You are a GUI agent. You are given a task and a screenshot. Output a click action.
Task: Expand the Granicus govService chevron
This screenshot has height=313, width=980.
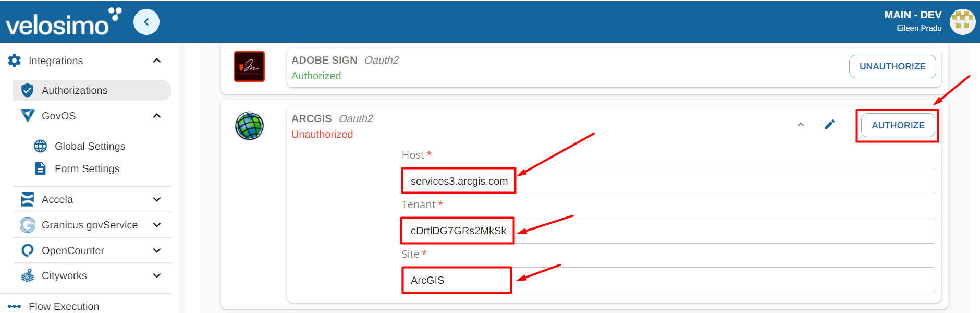point(157,225)
